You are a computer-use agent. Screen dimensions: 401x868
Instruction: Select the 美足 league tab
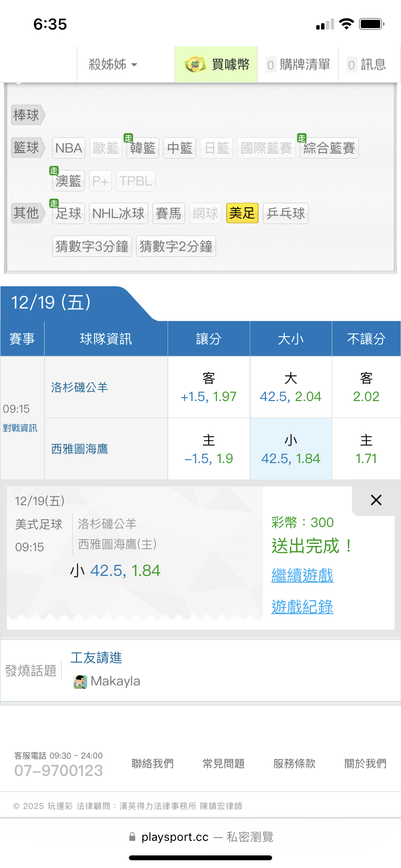[x=242, y=213]
